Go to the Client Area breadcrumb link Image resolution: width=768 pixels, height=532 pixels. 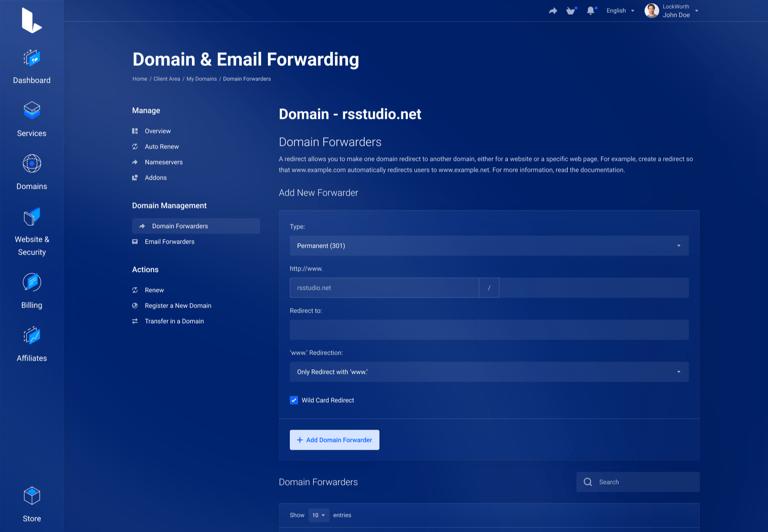[x=167, y=79]
